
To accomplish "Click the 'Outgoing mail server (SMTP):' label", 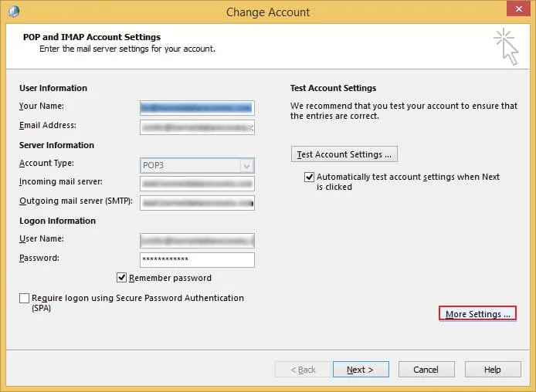I will [76, 201].
